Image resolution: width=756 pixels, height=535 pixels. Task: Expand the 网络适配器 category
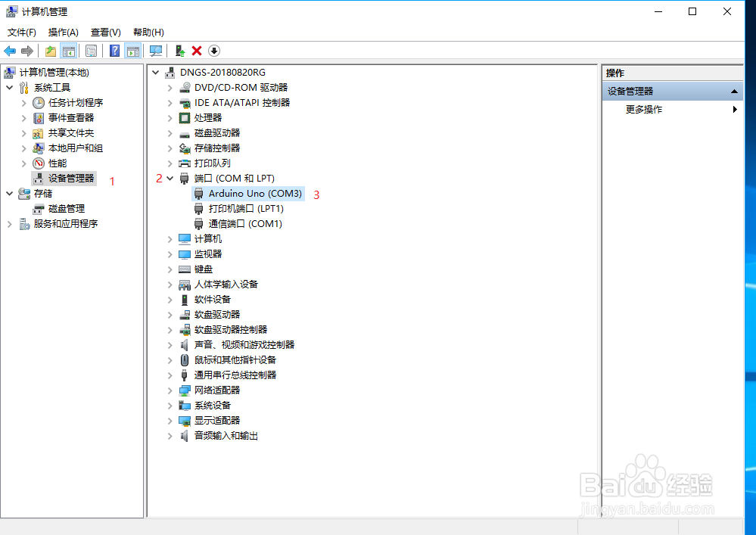pos(170,390)
